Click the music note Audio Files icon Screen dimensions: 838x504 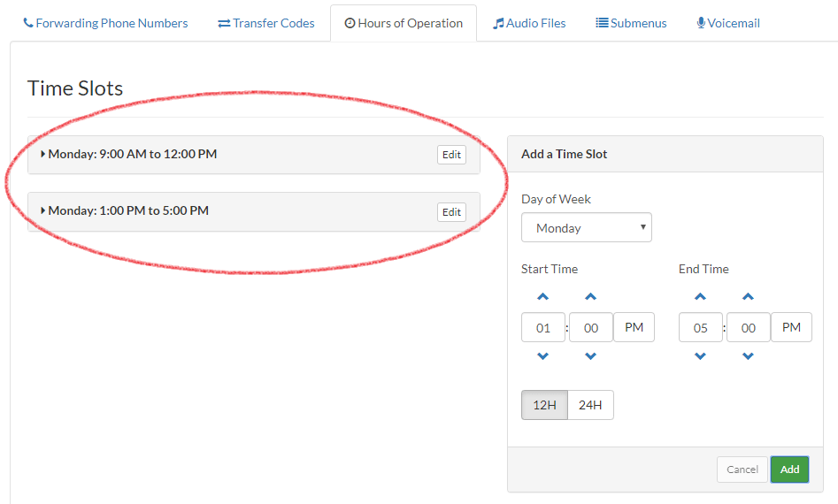tap(498, 24)
